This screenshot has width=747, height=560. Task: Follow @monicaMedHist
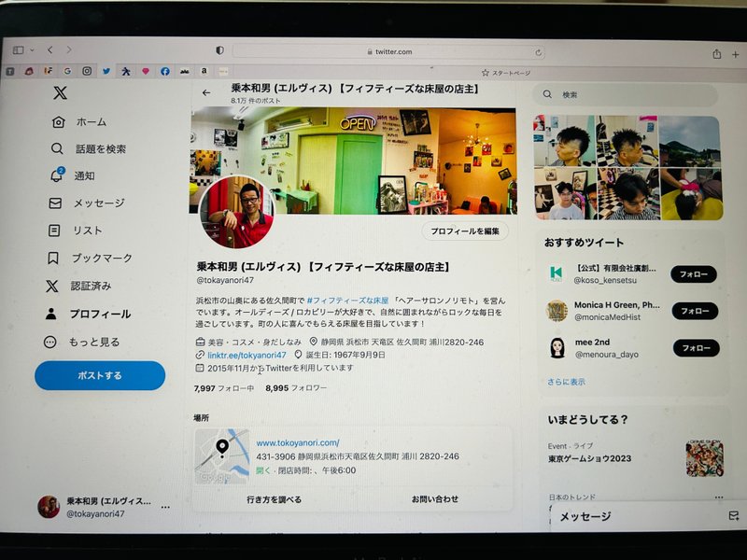695,311
